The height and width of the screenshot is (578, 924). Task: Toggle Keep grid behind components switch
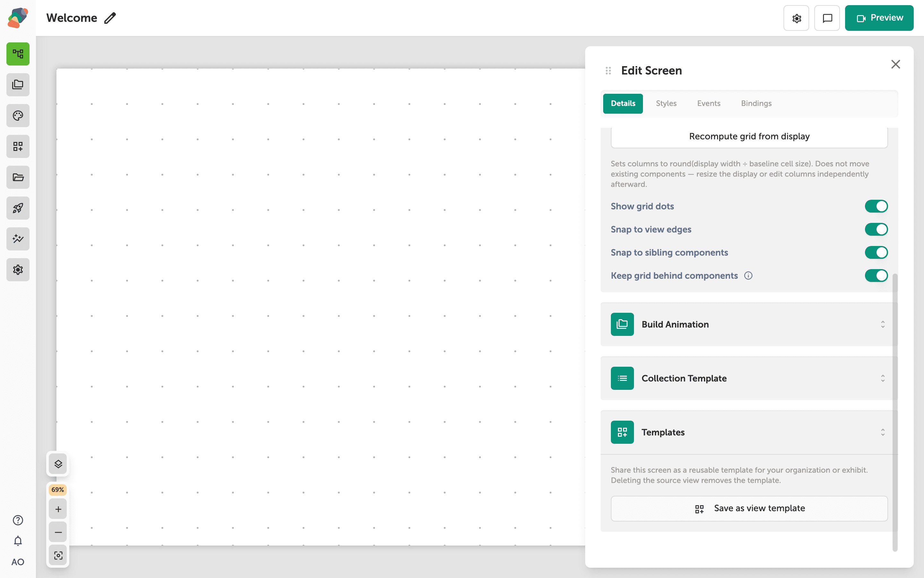point(876,276)
